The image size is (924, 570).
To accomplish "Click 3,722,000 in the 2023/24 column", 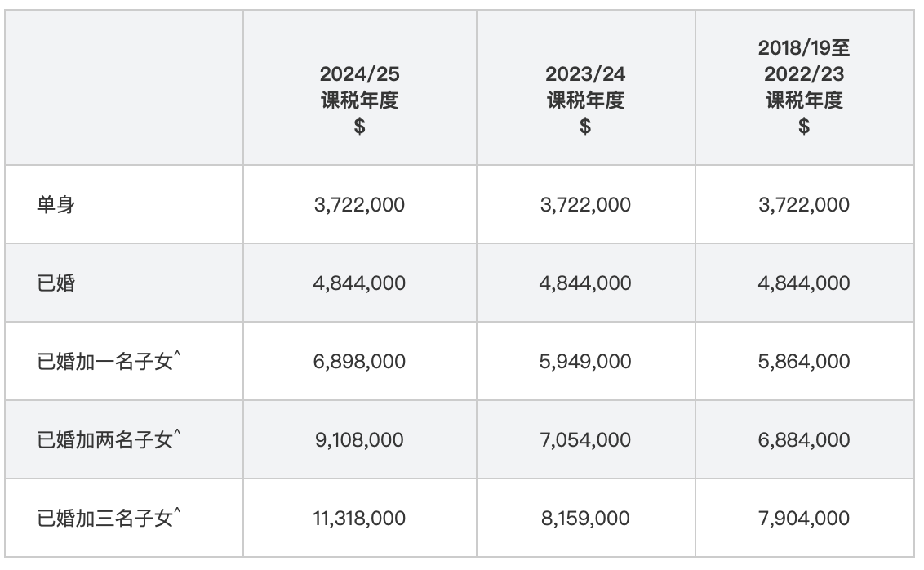I will 585,204.
